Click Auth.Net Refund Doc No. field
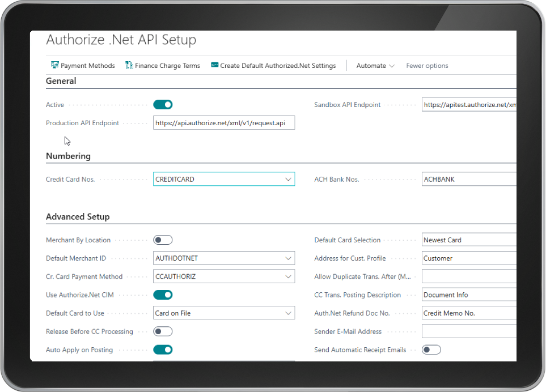The width and height of the screenshot is (546, 392). (469, 313)
